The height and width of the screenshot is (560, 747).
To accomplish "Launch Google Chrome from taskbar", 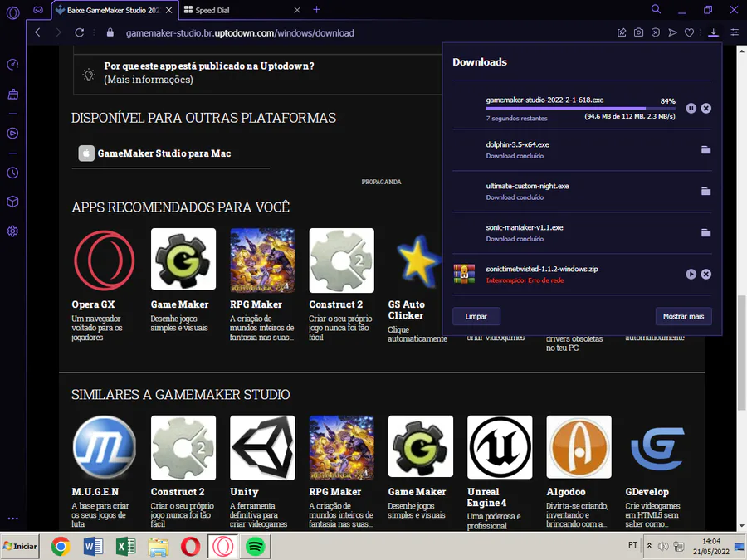I will pos(61,546).
